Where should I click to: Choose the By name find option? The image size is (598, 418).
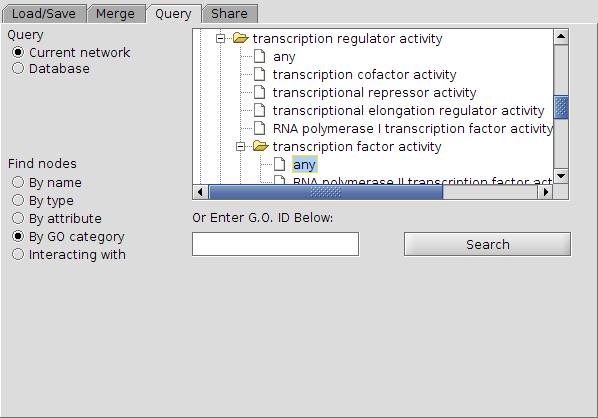18,182
